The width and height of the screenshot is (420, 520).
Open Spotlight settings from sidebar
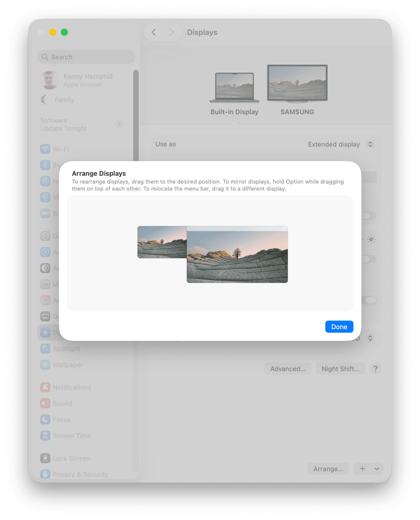coord(66,349)
